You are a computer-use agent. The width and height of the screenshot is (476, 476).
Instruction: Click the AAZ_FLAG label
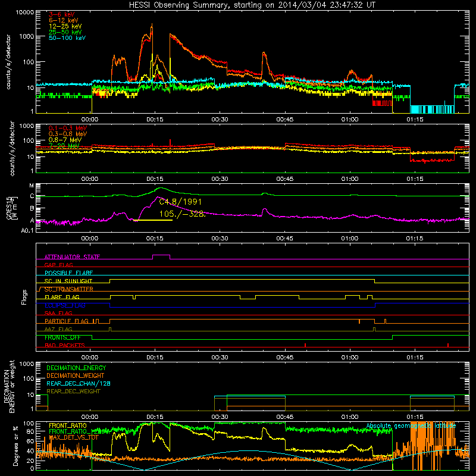click(x=58, y=329)
